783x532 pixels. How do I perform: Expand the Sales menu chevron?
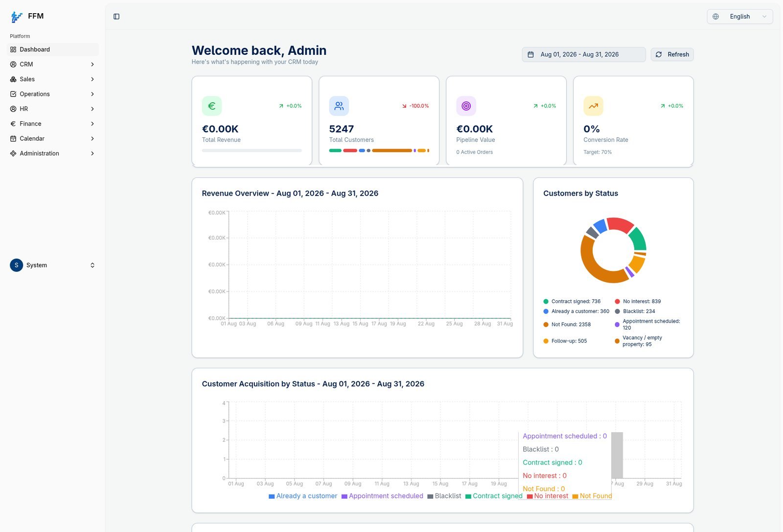tap(92, 79)
